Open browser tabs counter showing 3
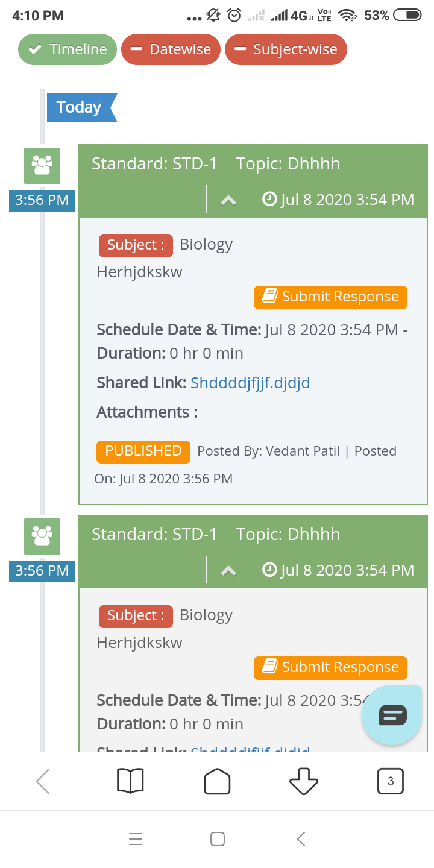 [391, 782]
